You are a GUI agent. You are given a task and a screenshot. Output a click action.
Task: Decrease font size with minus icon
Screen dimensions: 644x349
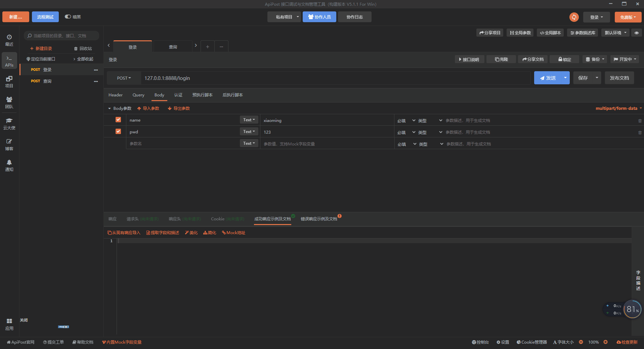coord(581,342)
